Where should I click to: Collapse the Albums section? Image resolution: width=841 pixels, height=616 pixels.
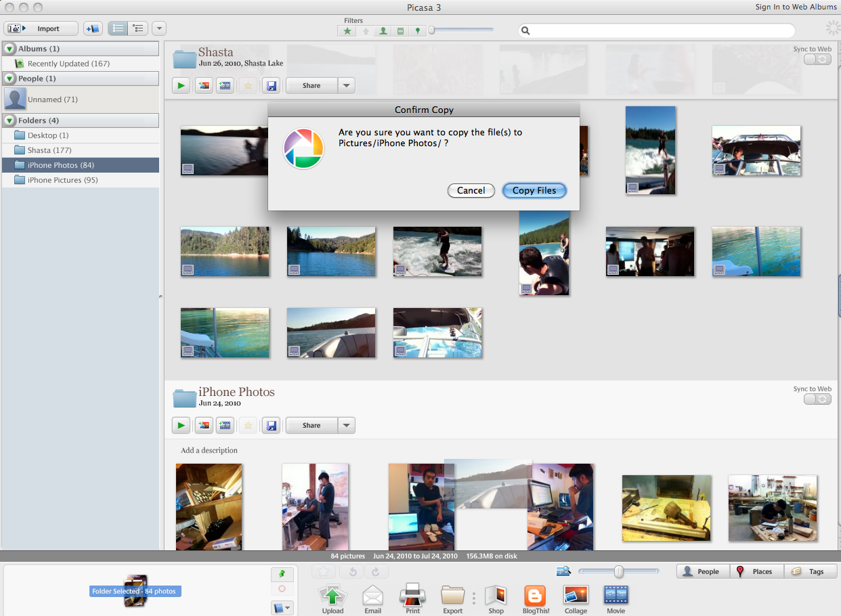click(9, 49)
